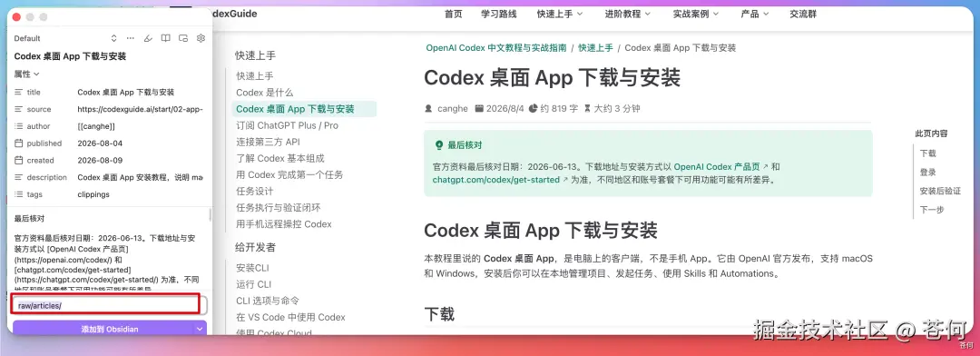
Task: Open 连接第三方 API sidebar link
Action: pyautogui.click(x=268, y=142)
